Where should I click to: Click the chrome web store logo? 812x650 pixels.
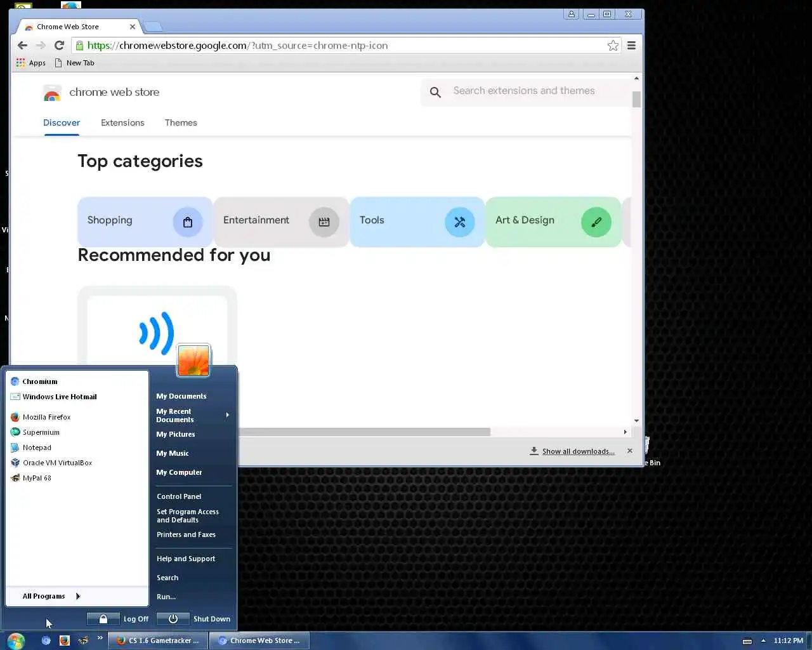[52, 93]
